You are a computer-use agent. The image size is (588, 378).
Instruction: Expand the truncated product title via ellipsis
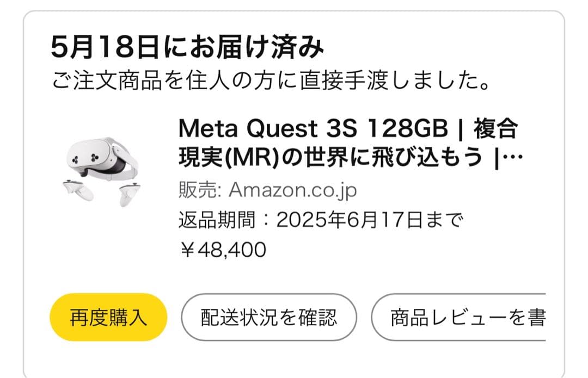(x=514, y=157)
